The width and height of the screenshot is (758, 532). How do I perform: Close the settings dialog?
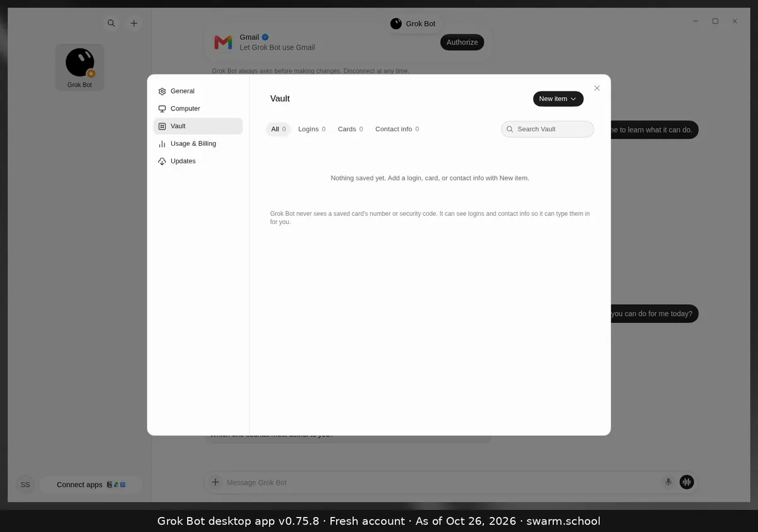click(x=597, y=88)
